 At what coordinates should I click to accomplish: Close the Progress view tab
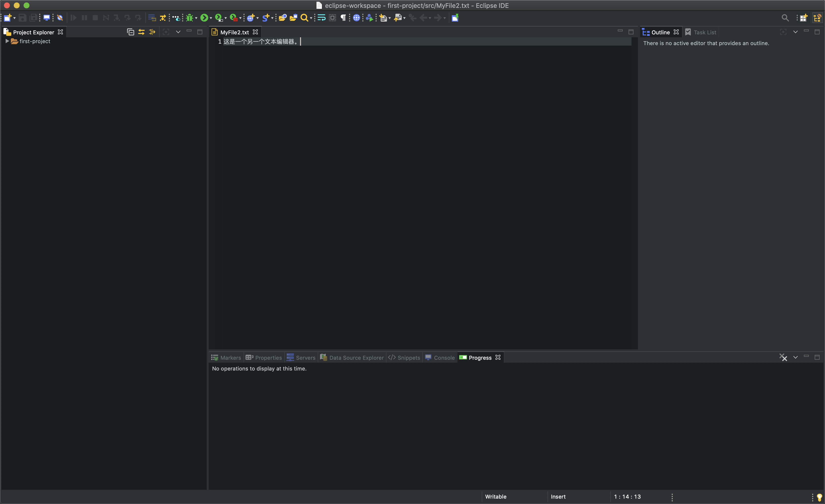coord(498,357)
